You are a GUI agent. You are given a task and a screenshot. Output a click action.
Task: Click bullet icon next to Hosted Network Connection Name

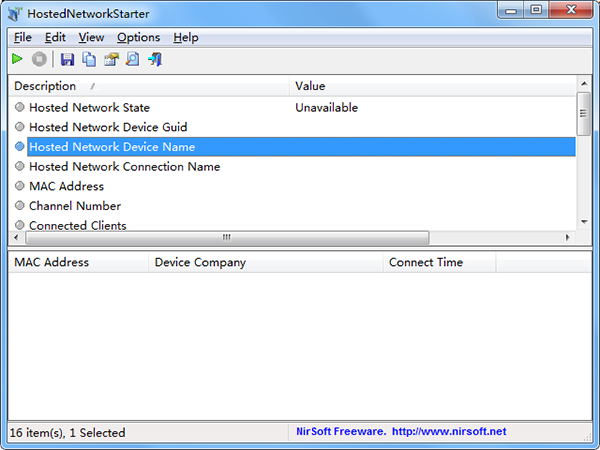click(x=20, y=166)
